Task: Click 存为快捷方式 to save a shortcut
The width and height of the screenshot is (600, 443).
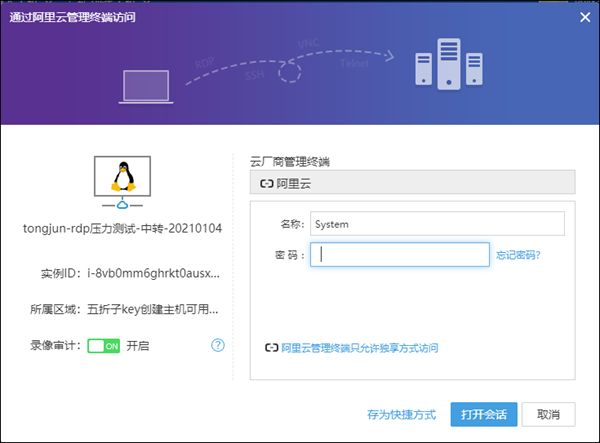Action: point(401,415)
